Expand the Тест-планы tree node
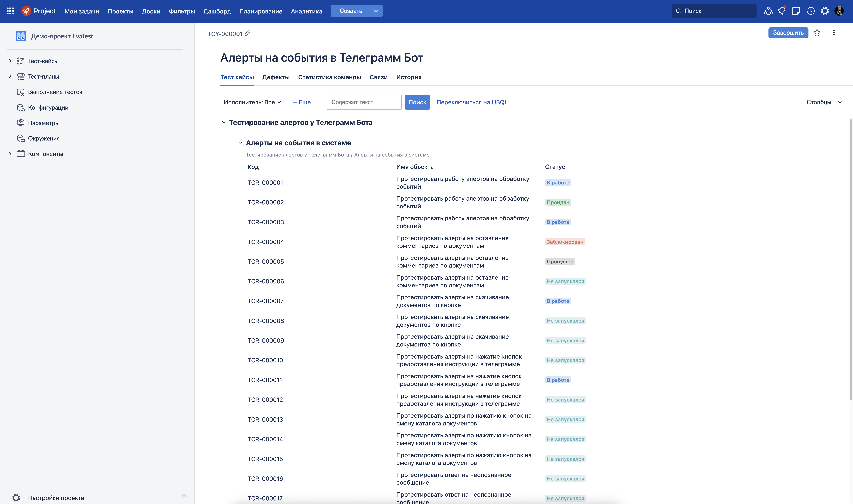 click(x=10, y=76)
